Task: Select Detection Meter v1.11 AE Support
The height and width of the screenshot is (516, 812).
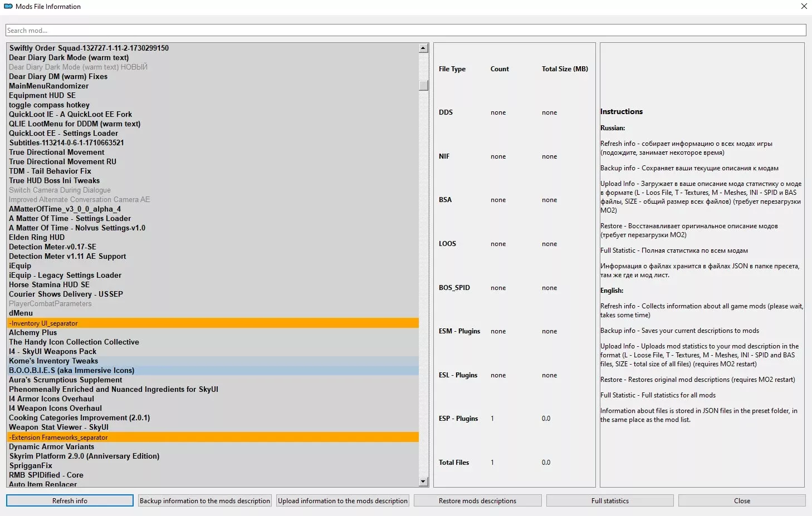Action: pyautogui.click(x=67, y=256)
